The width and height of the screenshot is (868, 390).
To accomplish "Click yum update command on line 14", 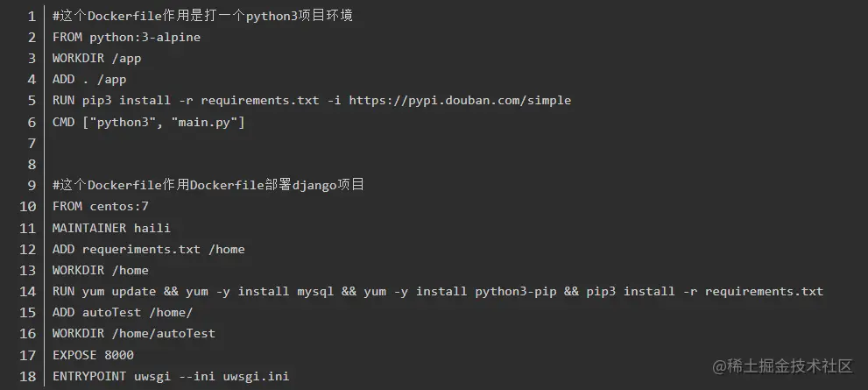I will (119, 291).
